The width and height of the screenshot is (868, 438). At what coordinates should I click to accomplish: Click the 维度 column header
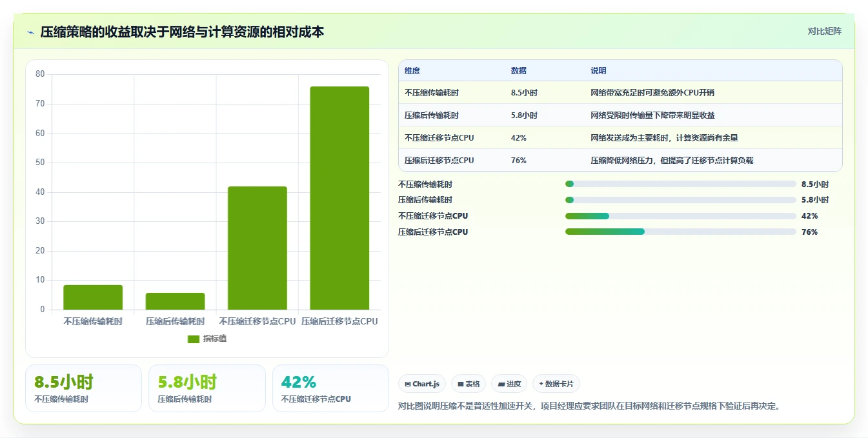(412, 71)
